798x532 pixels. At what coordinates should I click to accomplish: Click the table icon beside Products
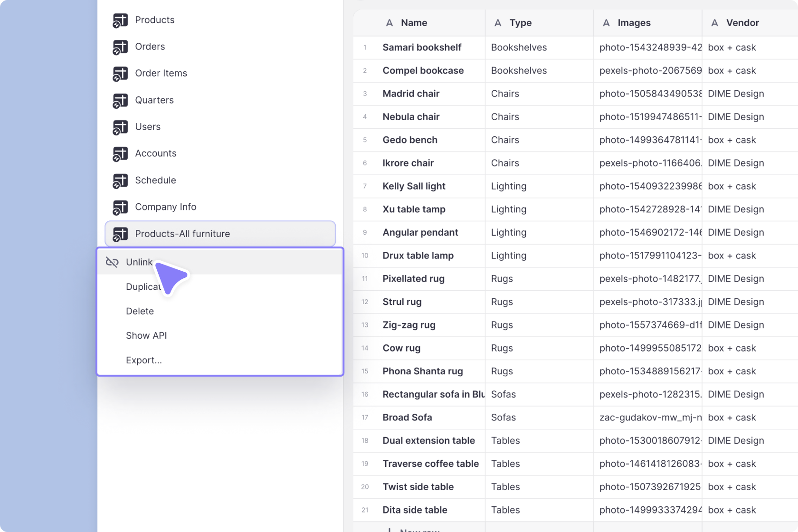tap(120, 20)
